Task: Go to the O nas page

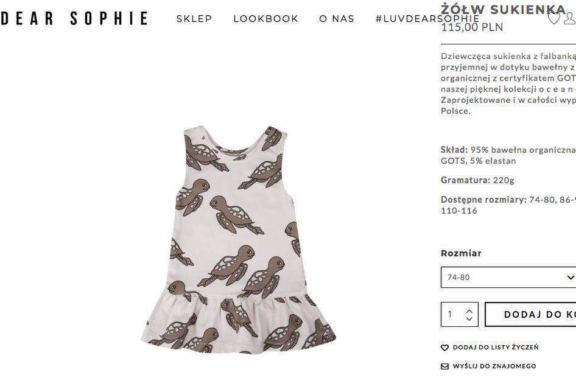Action: point(337,19)
